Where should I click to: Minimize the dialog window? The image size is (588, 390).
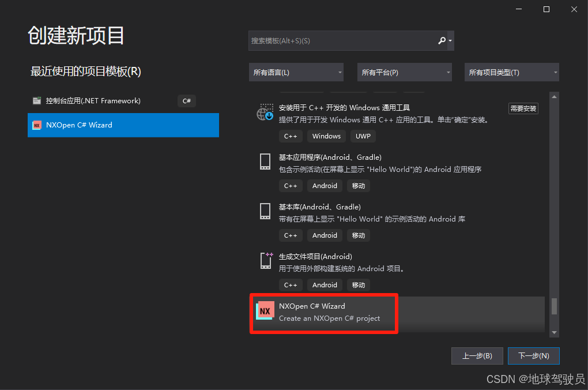pos(519,9)
